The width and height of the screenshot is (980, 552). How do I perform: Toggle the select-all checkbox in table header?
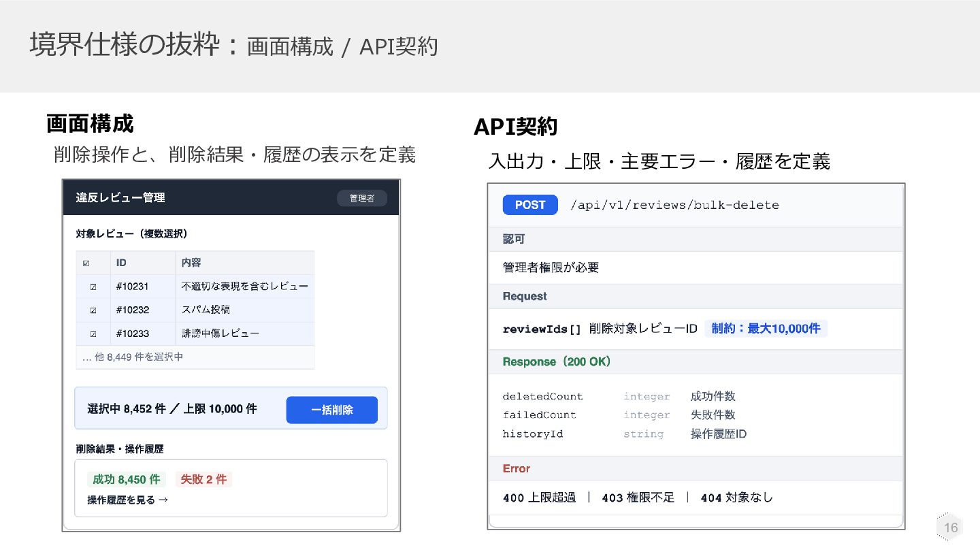coord(86,263)
